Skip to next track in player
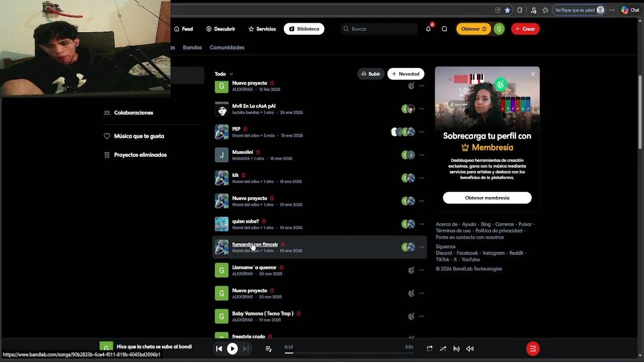Image resolution: width=644 pixels, height=362 pixels. click(x=246, y=348)
